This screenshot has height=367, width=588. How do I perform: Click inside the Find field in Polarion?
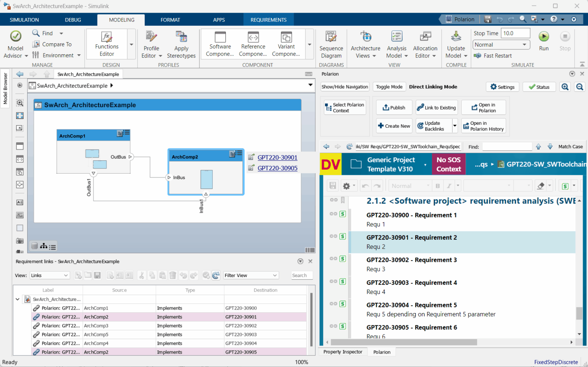[x=507, y=147]
